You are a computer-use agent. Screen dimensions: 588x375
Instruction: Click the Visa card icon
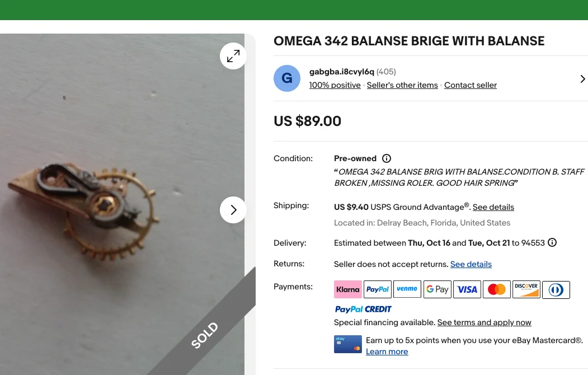coord(467,289)
